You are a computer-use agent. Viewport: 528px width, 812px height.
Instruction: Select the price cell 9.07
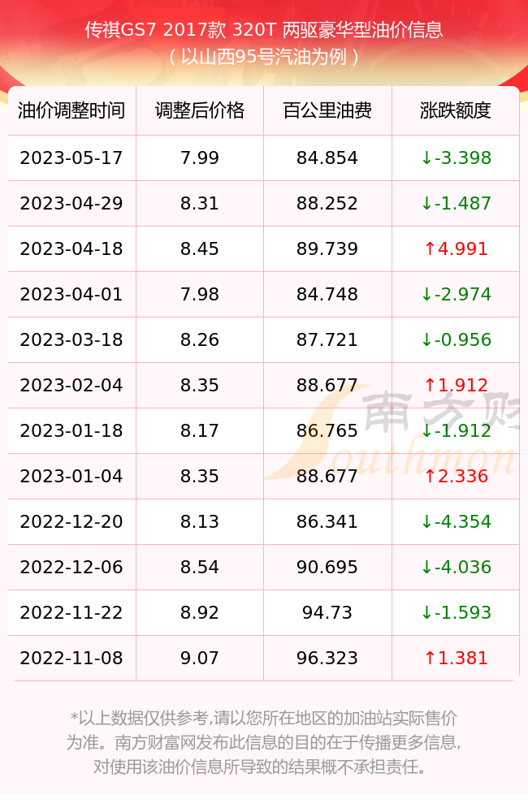point(200,658)
